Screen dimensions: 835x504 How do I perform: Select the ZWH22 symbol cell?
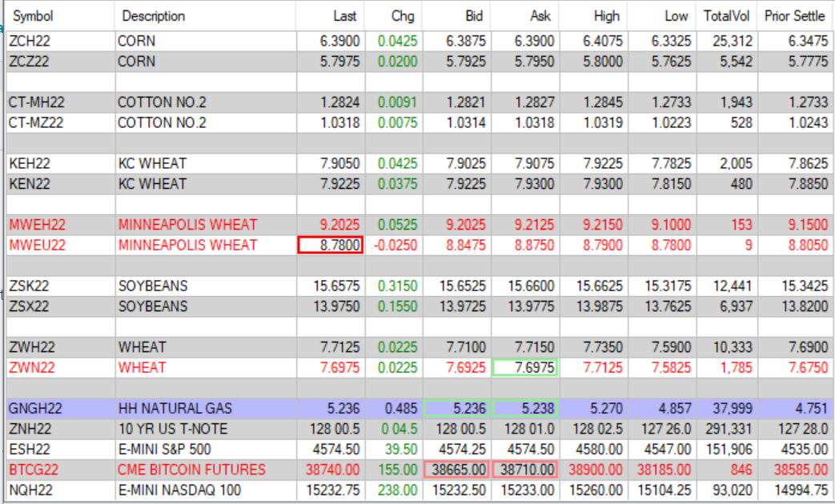tap(61, 347)
